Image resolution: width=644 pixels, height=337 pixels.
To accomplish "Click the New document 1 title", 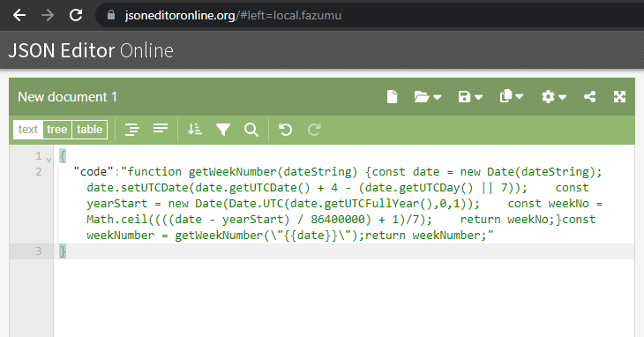I will tap(67, 97).
